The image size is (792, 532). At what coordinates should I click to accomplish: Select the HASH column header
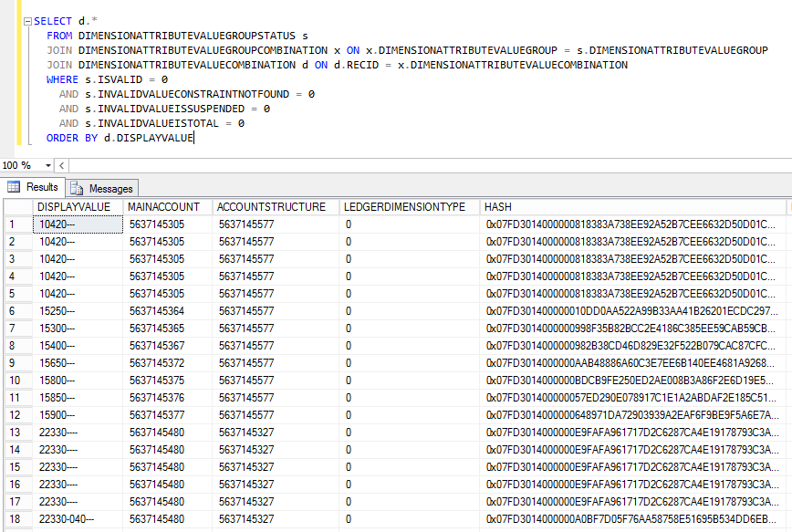point(633,206)
